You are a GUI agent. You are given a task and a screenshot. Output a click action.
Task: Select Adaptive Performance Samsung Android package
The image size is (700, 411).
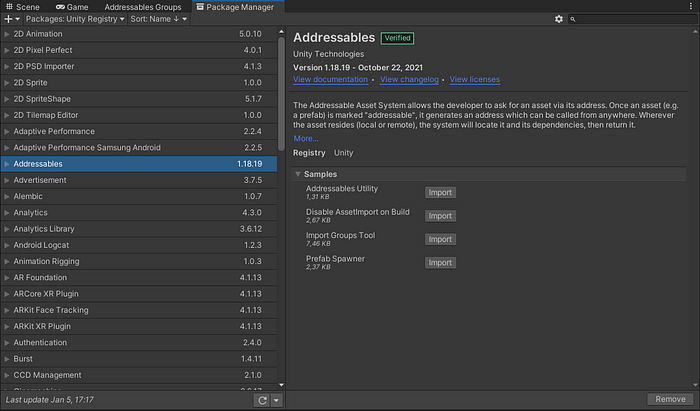[139, 148]
